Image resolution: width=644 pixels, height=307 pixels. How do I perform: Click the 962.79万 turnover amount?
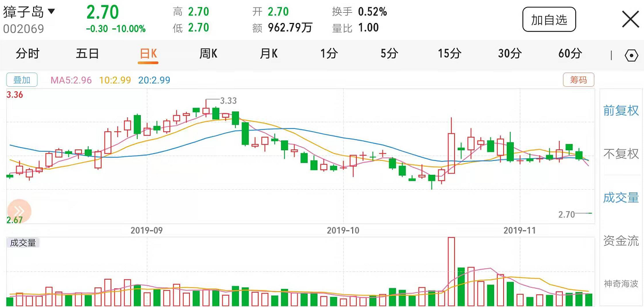[x=290, y=28]
